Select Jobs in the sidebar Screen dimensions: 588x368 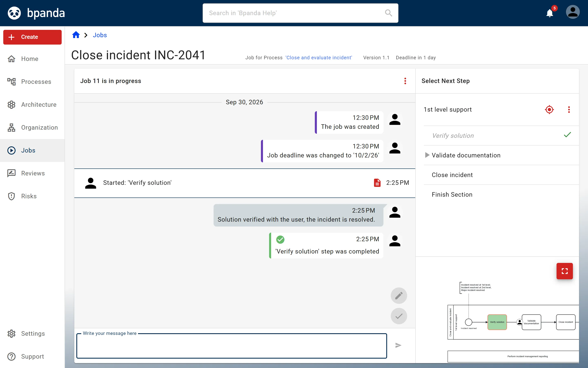point(32,150)
